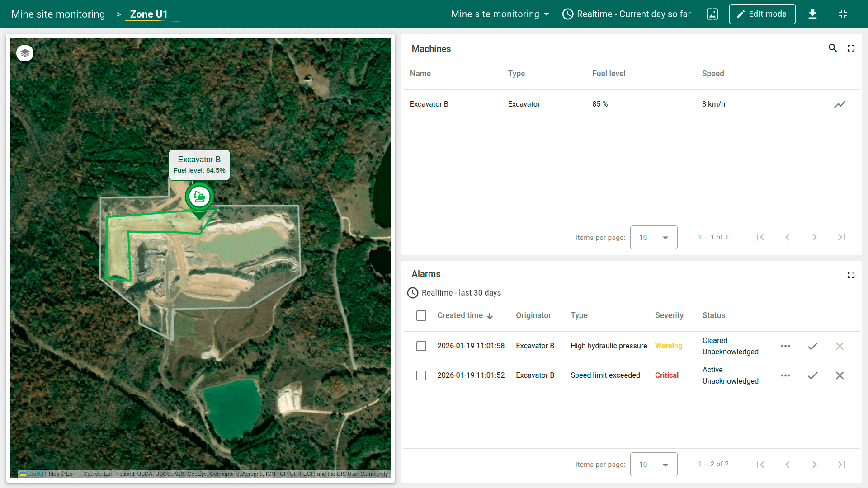Open the Mine site monitoring state dropdown

(500, 14)
